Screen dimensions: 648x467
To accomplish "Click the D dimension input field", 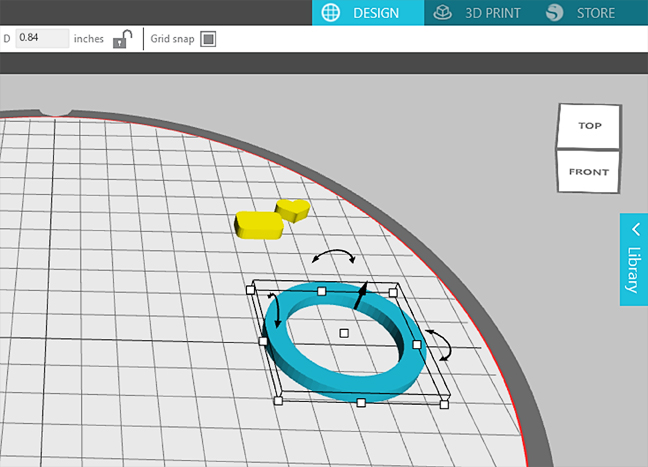I will pyautogui.click(x=42, y=38).
